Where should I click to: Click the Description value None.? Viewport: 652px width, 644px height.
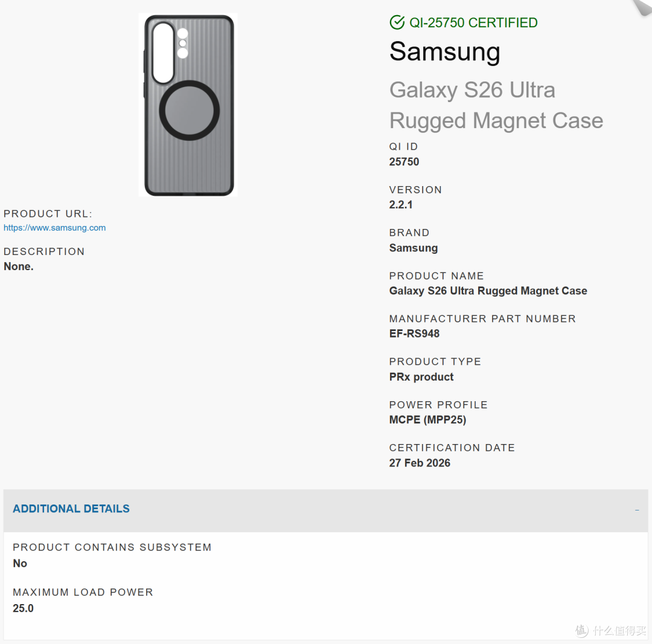coord(18,266)
